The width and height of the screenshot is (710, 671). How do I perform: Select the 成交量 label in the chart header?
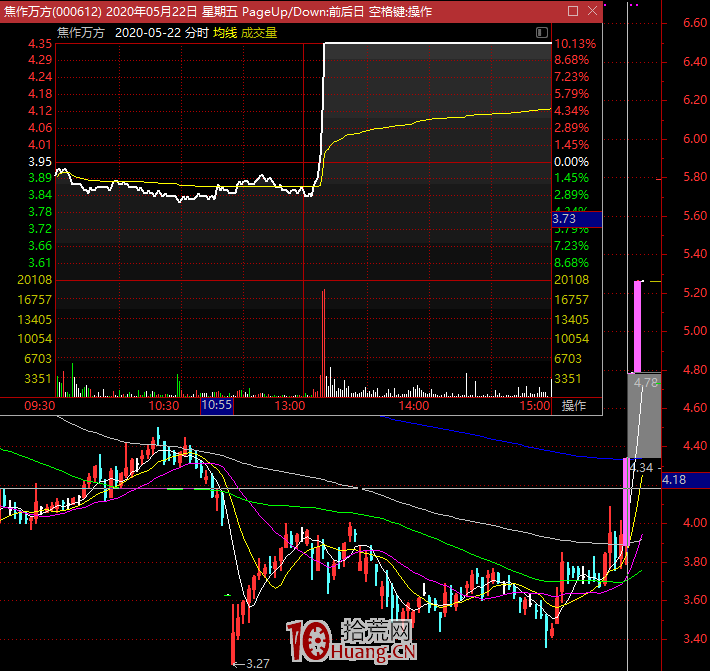[x=259, y=33]
